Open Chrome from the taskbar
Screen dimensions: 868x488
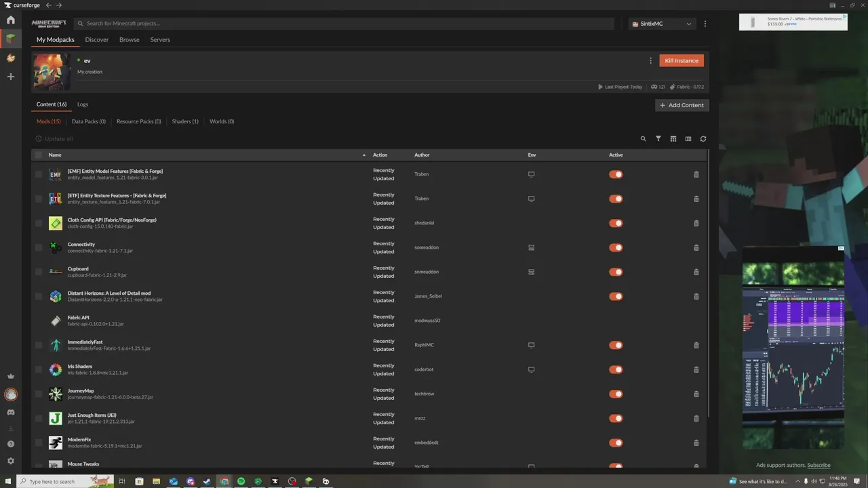click(224, 481)
